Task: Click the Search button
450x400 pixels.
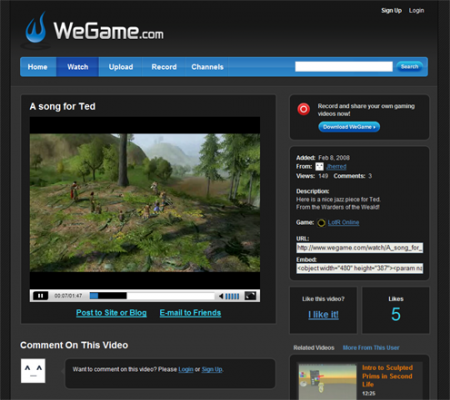Action: (410, 67)
